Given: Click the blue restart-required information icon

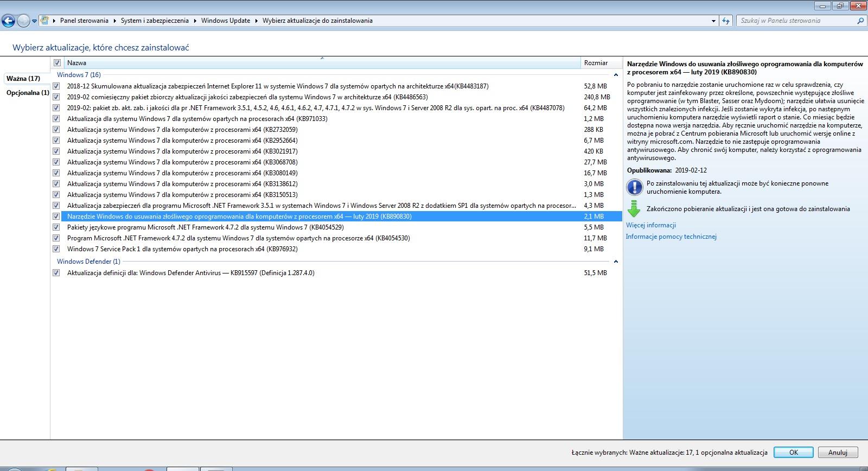Looking at the screenshot, I should pos(634,187).
